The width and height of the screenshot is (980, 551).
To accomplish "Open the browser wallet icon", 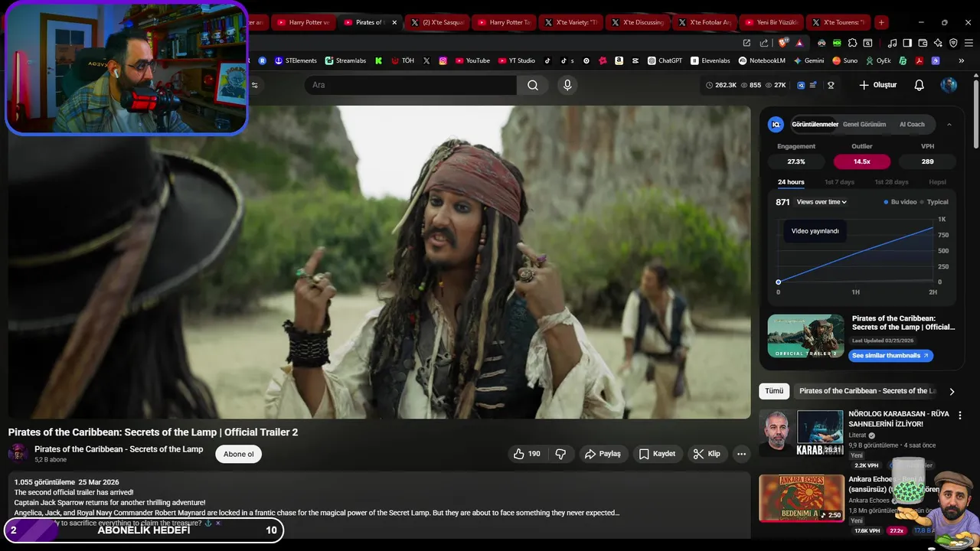I will click(923, 43).
